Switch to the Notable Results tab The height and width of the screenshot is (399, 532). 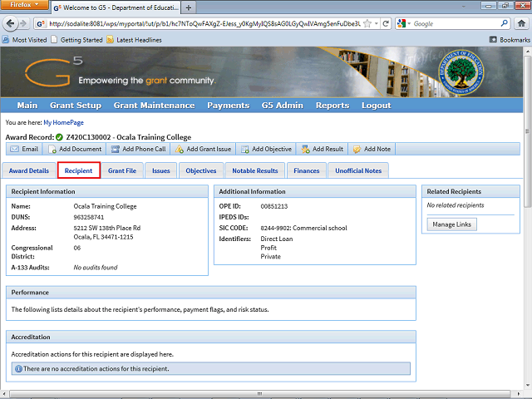coord(255,170)
